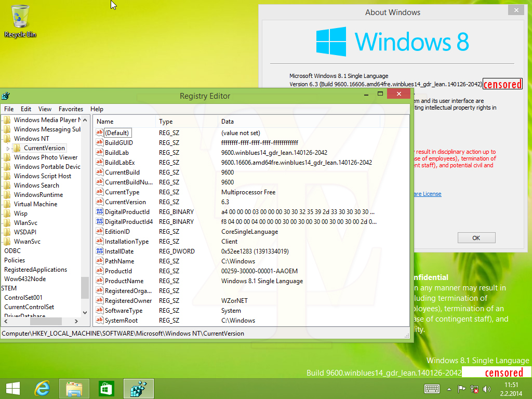Click the DigitalProductId4 binary value icon
This screenshot has height=399, width=532.
coord(99,221)
